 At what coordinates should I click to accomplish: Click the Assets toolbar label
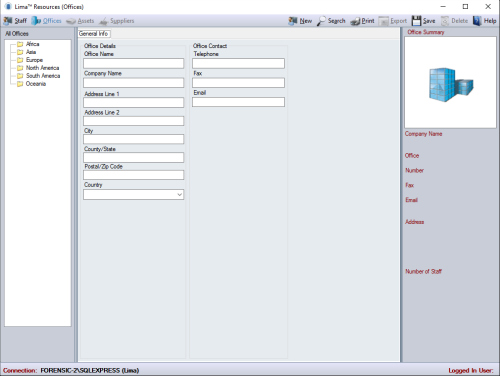point(86,21)
